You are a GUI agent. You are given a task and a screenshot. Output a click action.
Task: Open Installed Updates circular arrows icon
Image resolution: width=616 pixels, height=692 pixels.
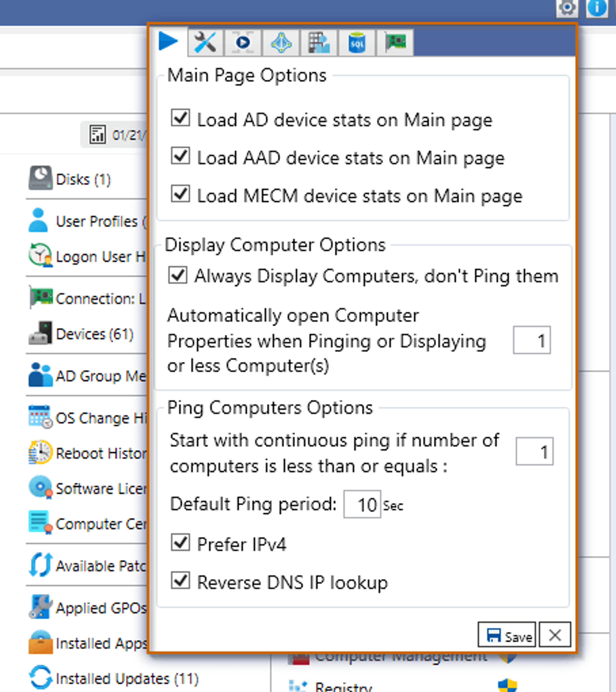click(x=40, y=677)
